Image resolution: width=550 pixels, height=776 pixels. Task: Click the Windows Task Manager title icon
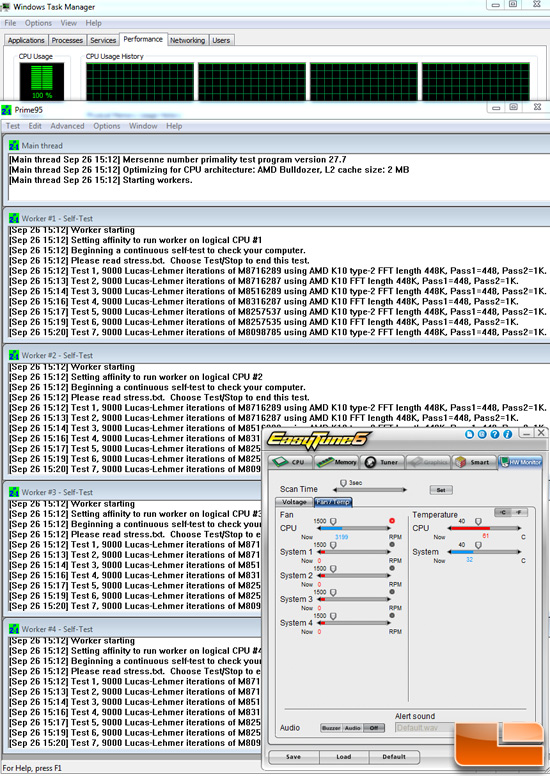pos(5,7)
